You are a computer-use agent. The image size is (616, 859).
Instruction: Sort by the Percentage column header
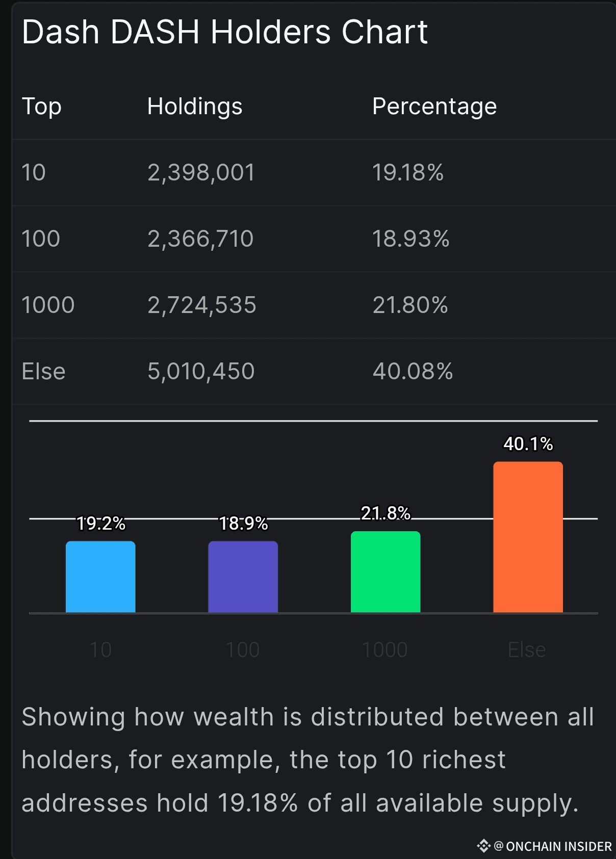pos(434,107)
